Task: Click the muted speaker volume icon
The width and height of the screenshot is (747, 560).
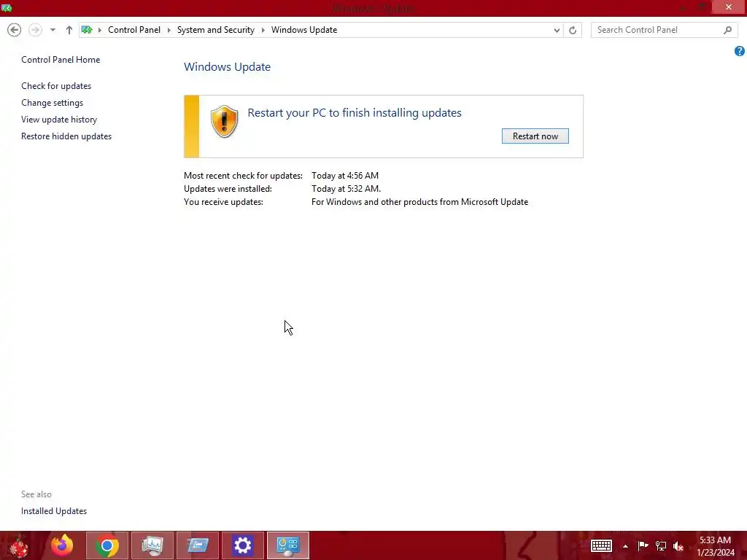Action: point(678,546)
